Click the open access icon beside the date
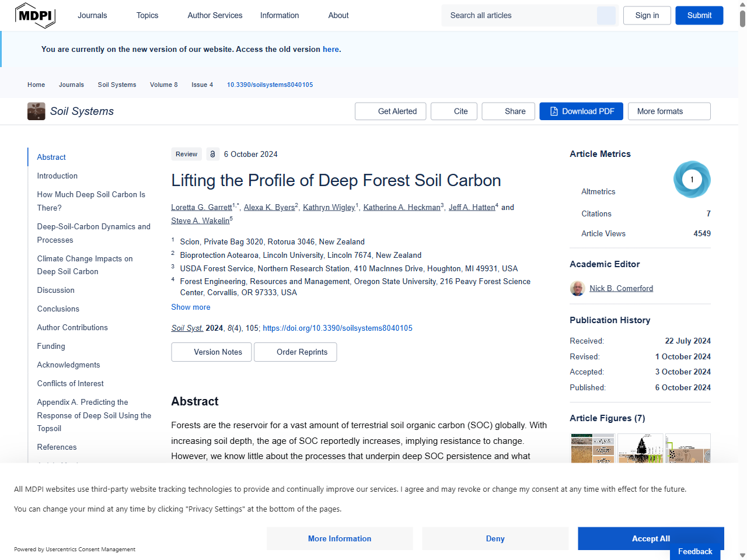This screenshot has height=560, width=747. click(x=212, y=154)
